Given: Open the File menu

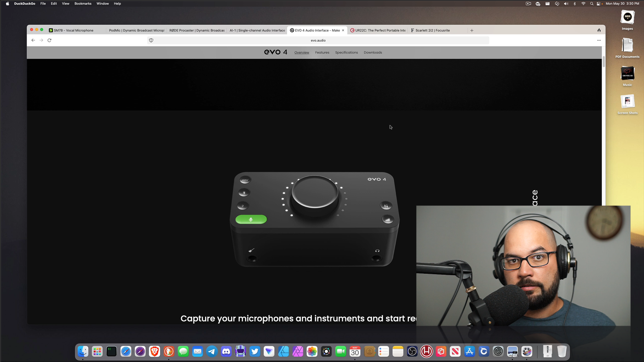Looking at the screenshot, I should (x=43, y=4).
